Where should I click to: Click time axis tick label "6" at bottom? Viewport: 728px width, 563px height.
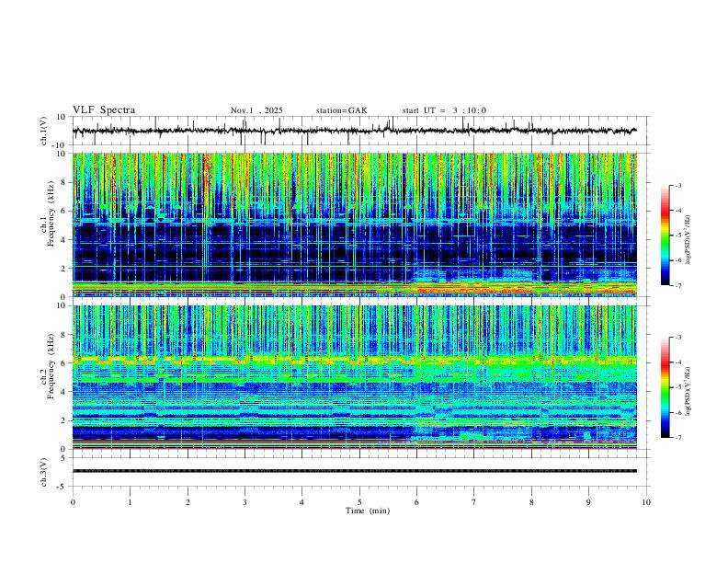pos(416,502)
